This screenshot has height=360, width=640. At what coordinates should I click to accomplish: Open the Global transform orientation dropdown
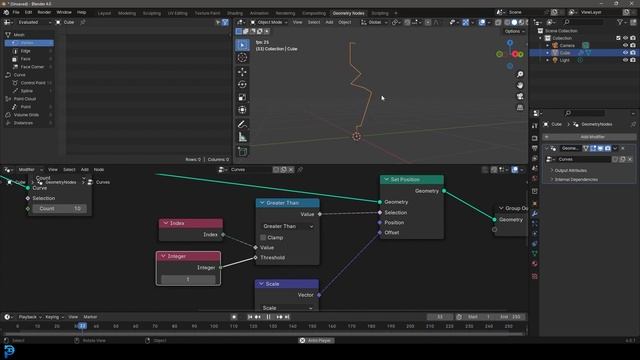[374, 22]
